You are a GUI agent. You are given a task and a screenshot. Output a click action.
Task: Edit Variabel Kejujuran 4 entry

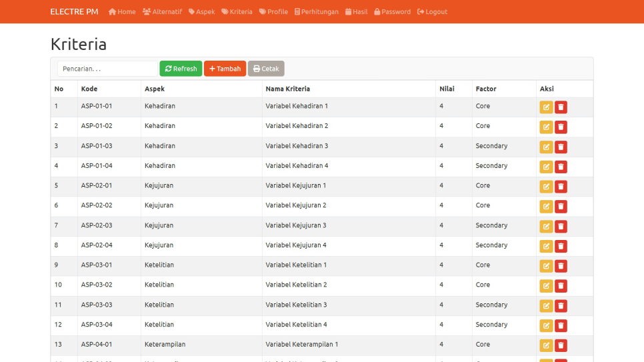(546, 246)
